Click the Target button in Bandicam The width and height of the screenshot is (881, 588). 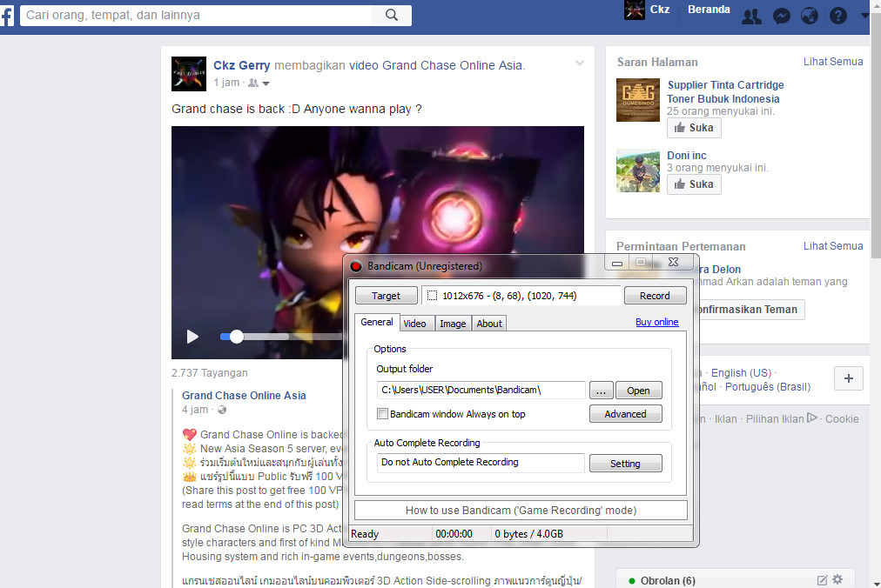click(386, 296)
